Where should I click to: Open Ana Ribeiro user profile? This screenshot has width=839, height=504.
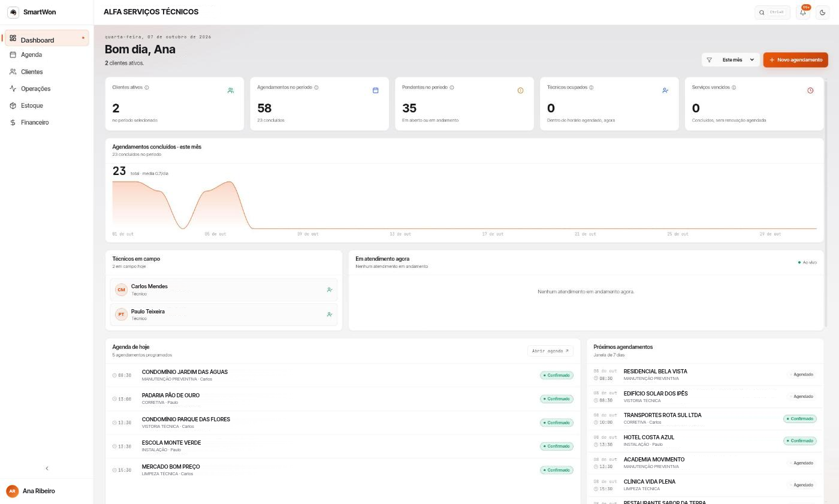pyautogui.click(x=47, y=491)
